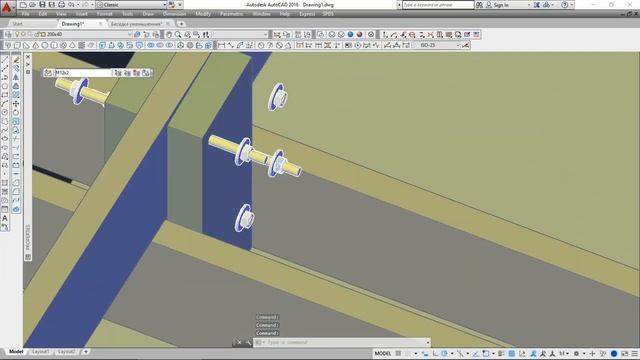Screen dimensions: 640x360
Task: Click the blue Conceptual visual style sphere
Action: tap(350, 35)
